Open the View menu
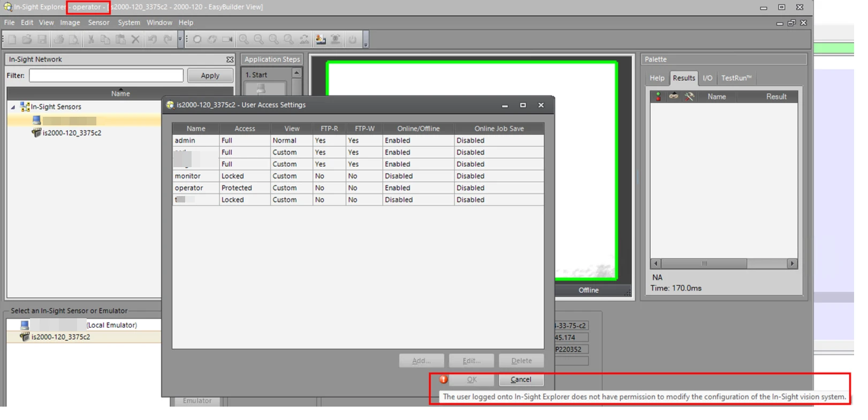 (x=46, y=22)
